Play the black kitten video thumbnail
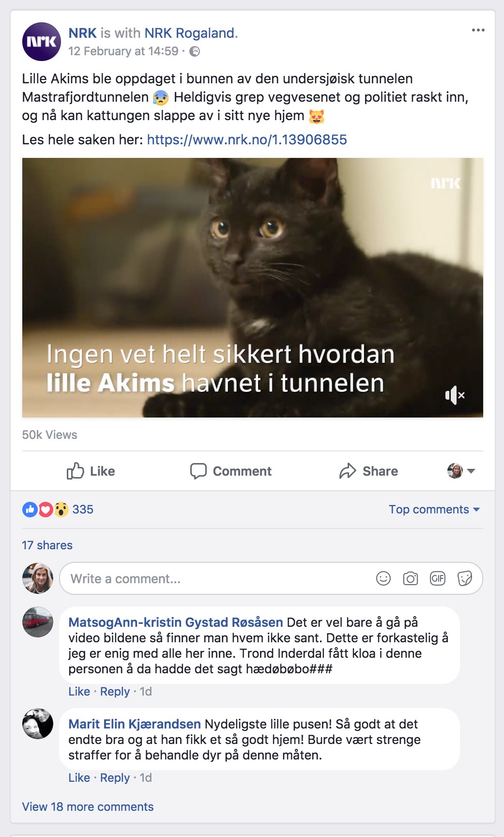 253,288
